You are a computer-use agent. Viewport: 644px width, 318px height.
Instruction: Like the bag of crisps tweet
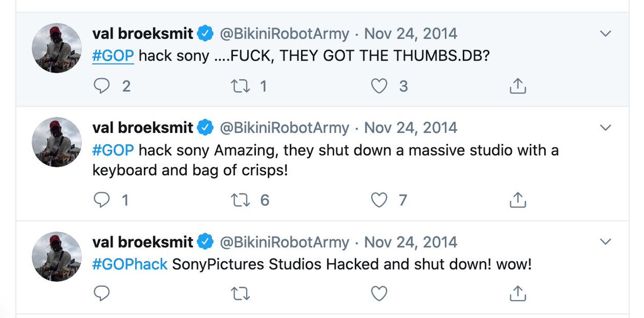pyautogui.click(x=379, y=200)
